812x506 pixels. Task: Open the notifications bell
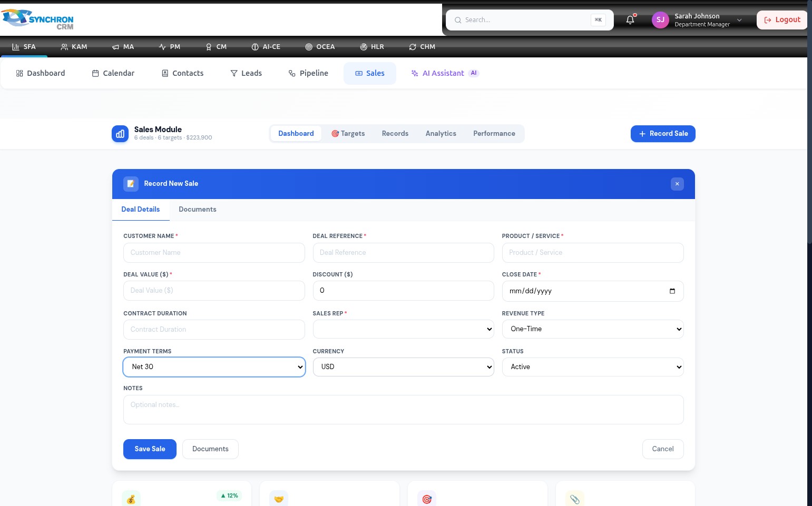(630, 20)
